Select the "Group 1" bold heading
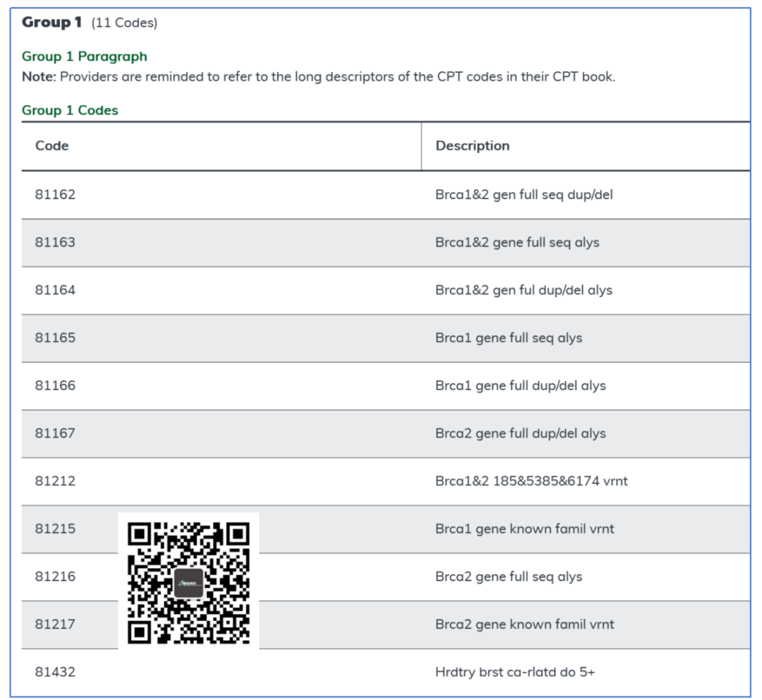The image size is (762, 700). point(52,23)
